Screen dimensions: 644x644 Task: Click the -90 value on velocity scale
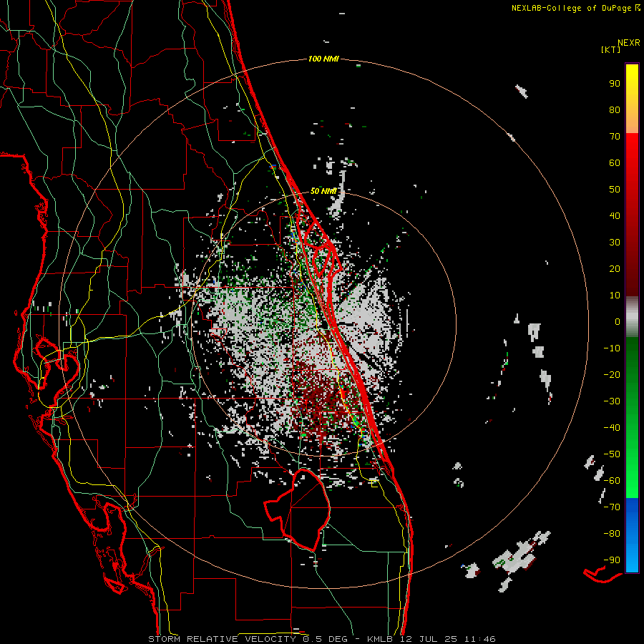coord(612,560)
